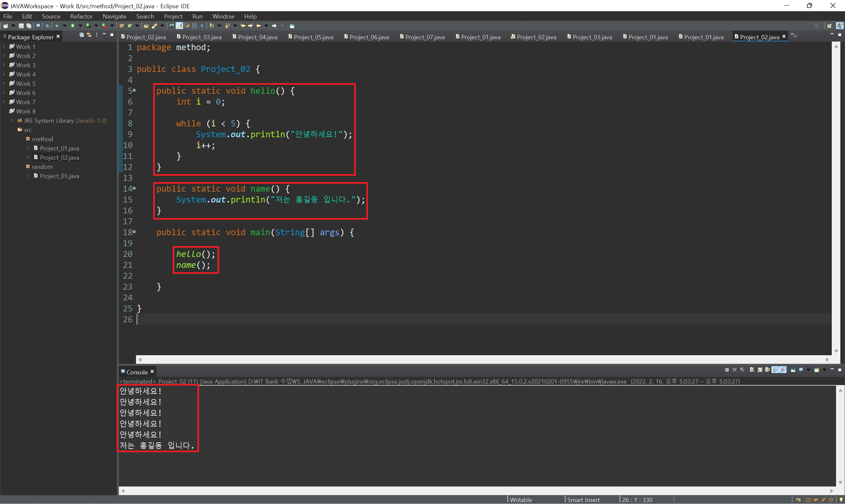Image resolution: width=845 pixels, height=504 pixels.
Task: Click the Save floppy disk icon
Action: coord(21,26)
